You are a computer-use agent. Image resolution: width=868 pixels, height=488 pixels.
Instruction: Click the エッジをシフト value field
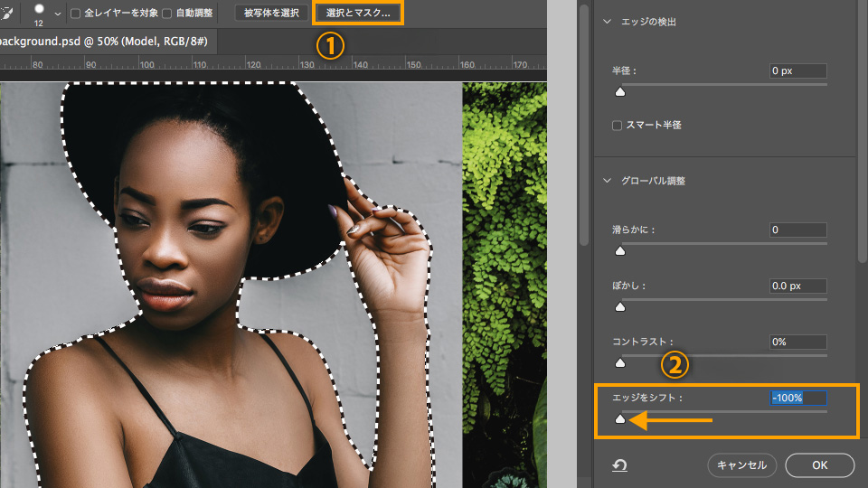pos(798,398)
